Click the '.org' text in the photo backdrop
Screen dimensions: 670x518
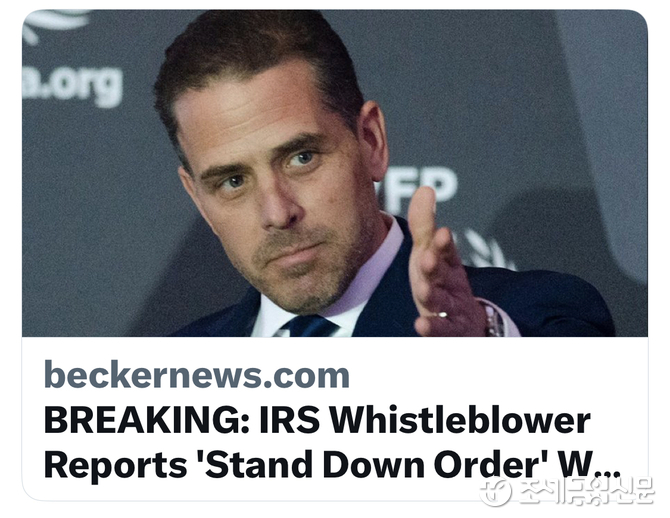73,85
